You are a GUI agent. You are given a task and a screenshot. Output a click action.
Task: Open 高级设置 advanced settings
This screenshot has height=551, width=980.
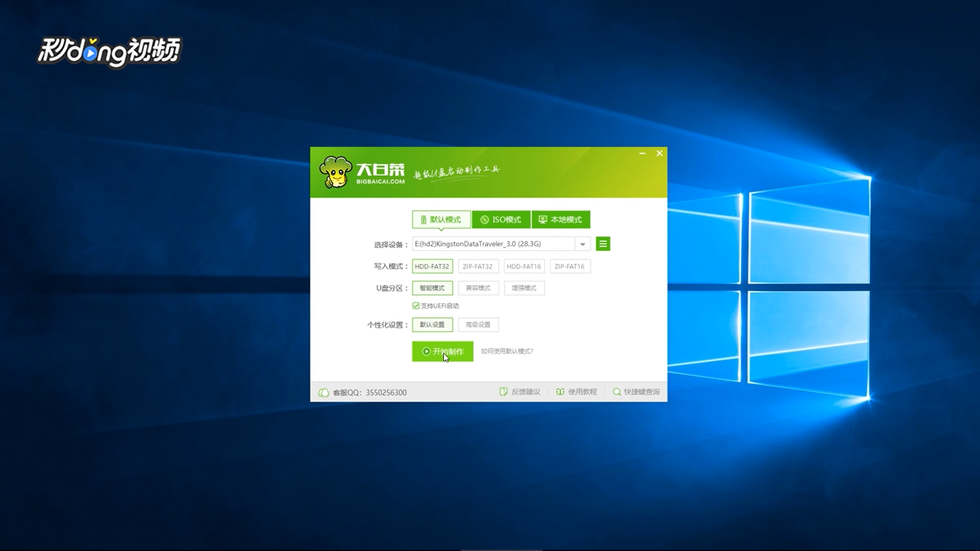tap(478, 325)
